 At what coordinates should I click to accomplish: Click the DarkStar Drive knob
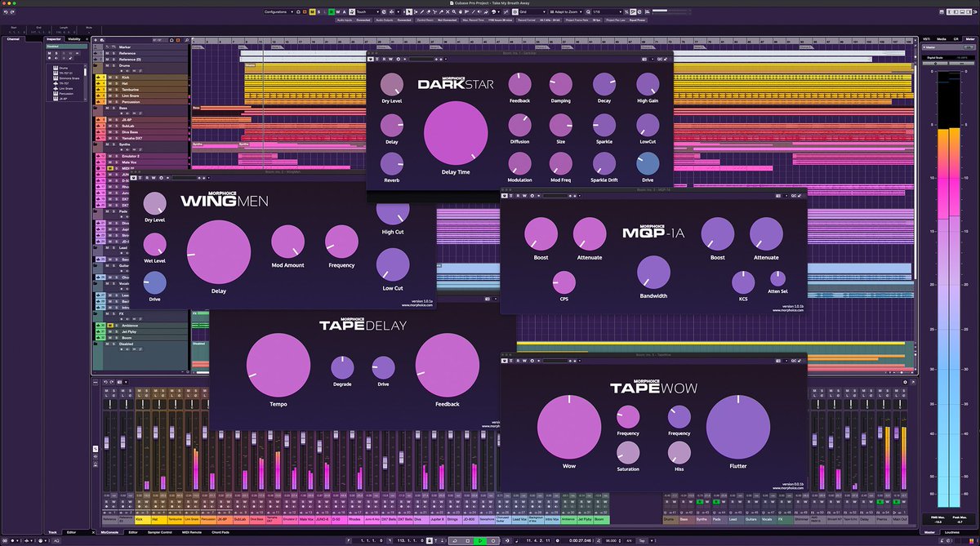(x=648, y=164)
